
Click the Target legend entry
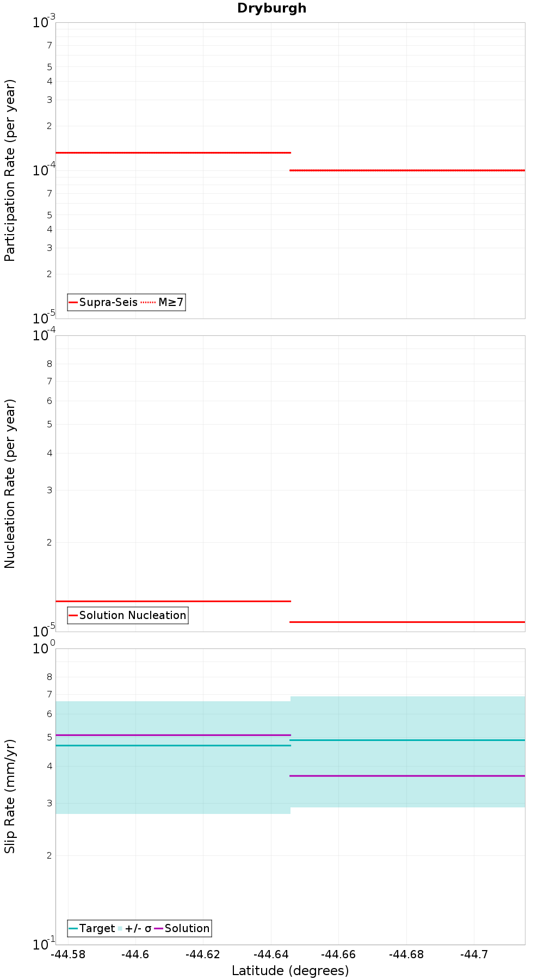(x=92, y=928)
